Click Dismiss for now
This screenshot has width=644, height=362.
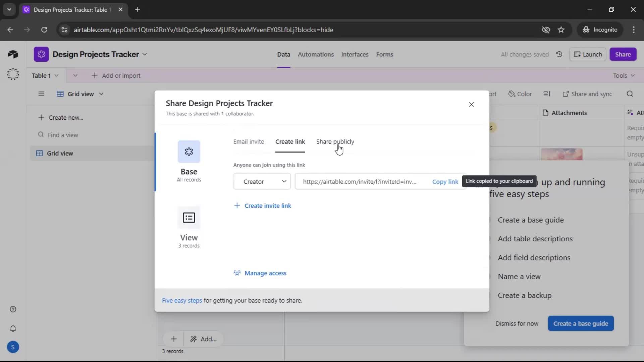point(517,323)
